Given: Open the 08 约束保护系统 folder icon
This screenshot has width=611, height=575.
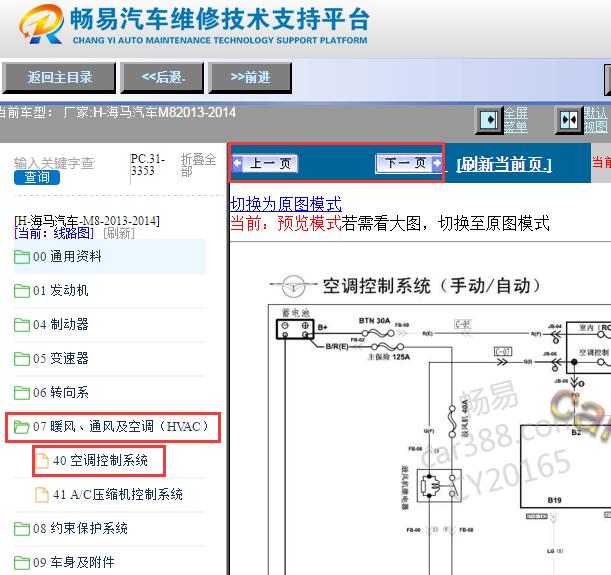Looking at the screenshot, I should click(22, 529).
